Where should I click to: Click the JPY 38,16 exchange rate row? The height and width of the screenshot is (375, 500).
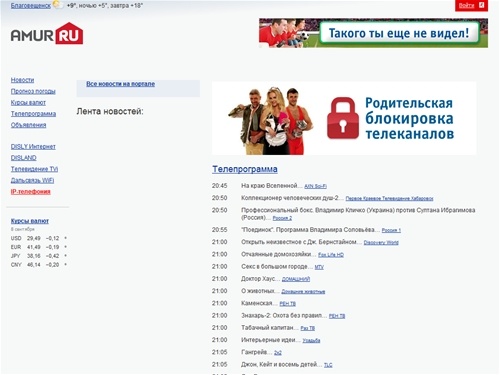tap(39, 256)
